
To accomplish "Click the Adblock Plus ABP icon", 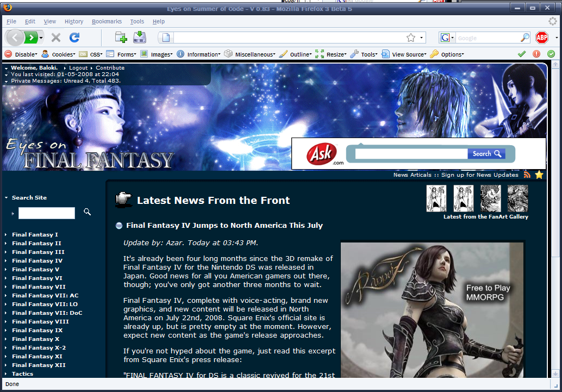I will click(541, 38).
